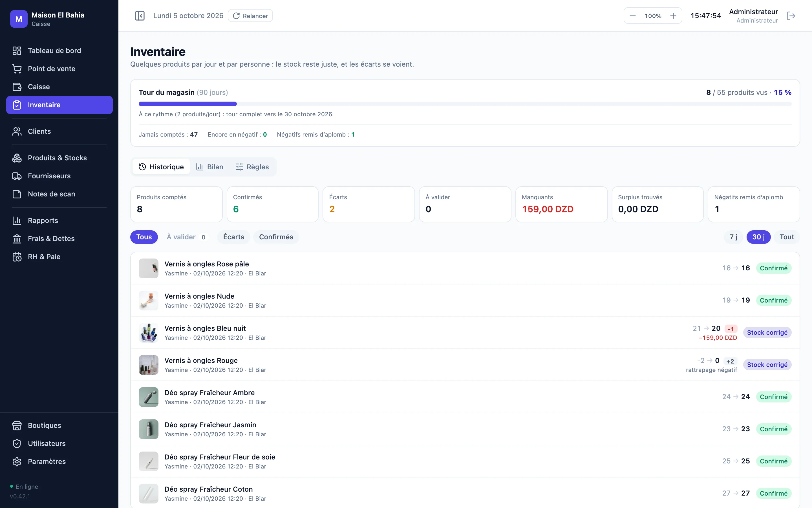Viewport: 812px width, 508px height.
Task: Switch to the Historique tab
Action: click(x=161, y=167)
